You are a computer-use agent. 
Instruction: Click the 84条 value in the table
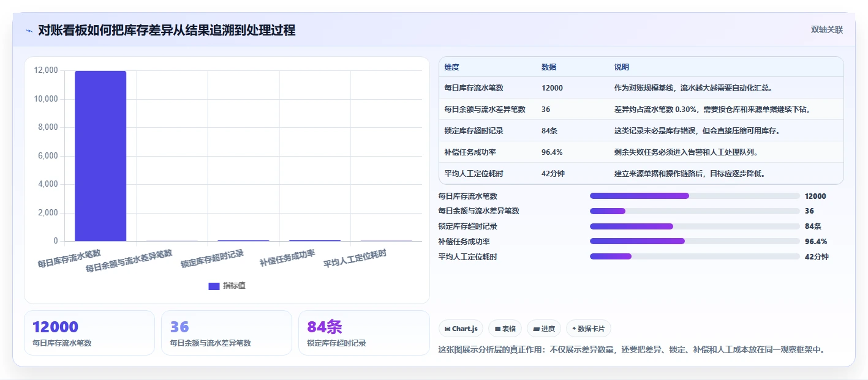pos(549,130)
